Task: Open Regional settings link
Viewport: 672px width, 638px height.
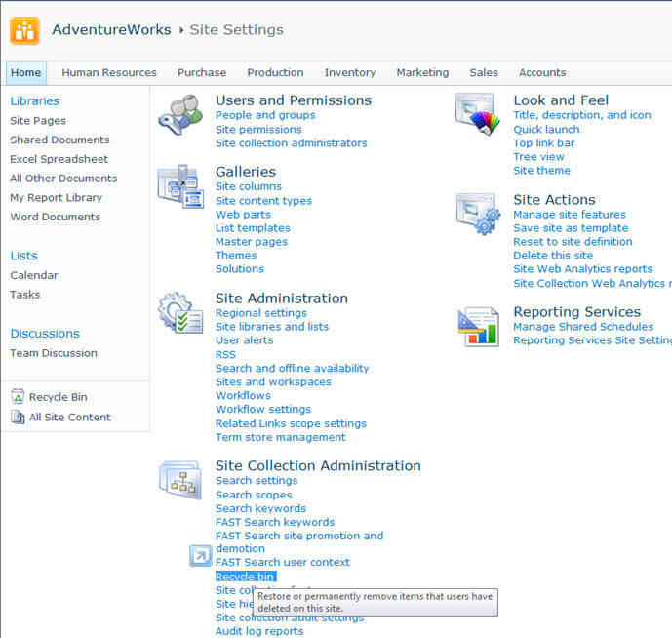Action: (x=261, y=313)
